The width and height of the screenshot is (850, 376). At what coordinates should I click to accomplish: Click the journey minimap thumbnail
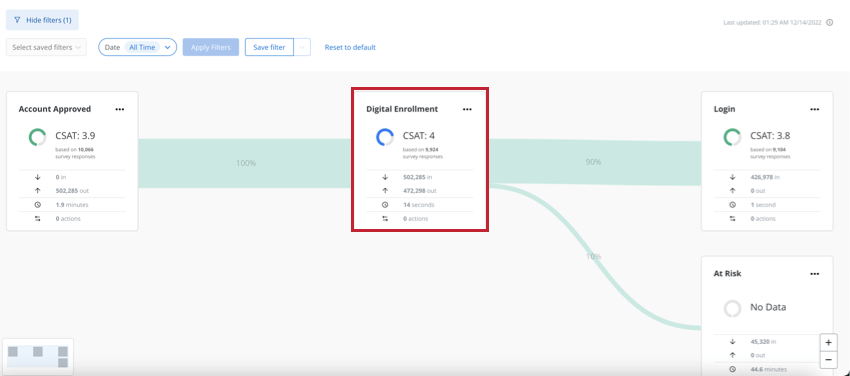coord(38,356)
